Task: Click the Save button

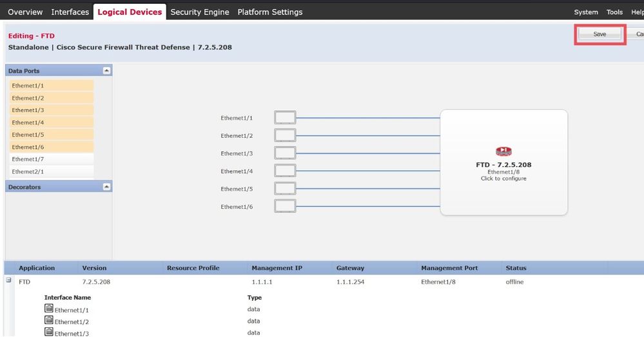Action: click(600, 34)
